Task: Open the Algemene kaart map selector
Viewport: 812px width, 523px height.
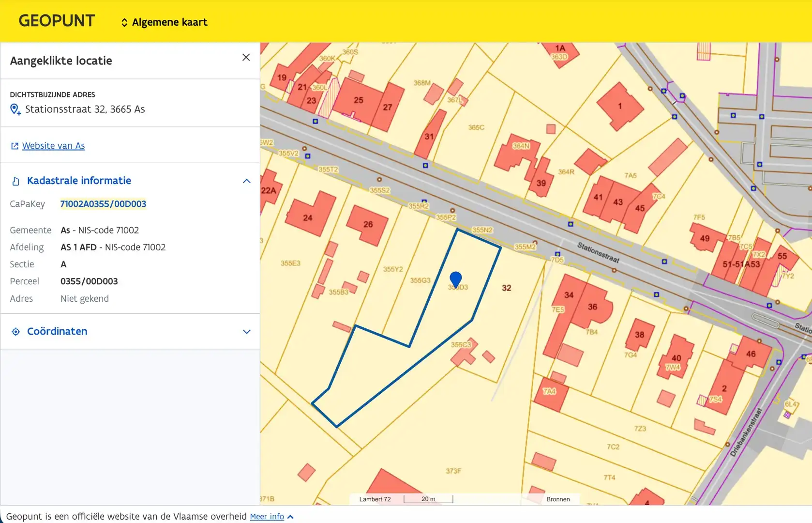Action: click(169, 22)
